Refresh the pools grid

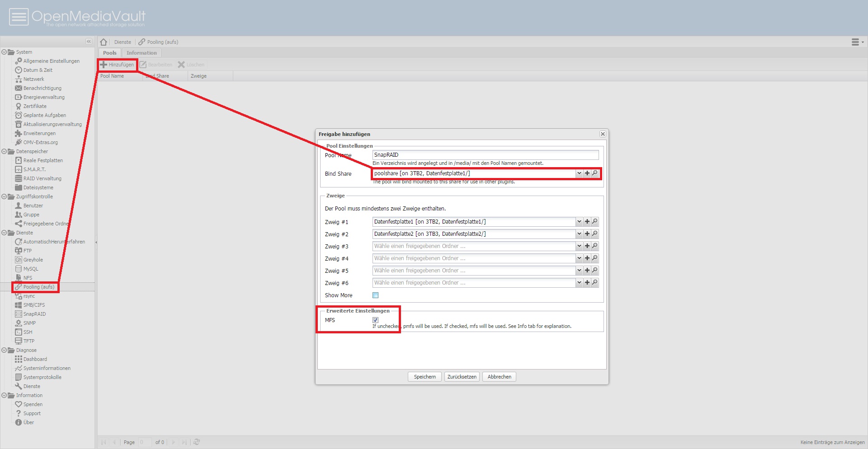click(197, 442)
